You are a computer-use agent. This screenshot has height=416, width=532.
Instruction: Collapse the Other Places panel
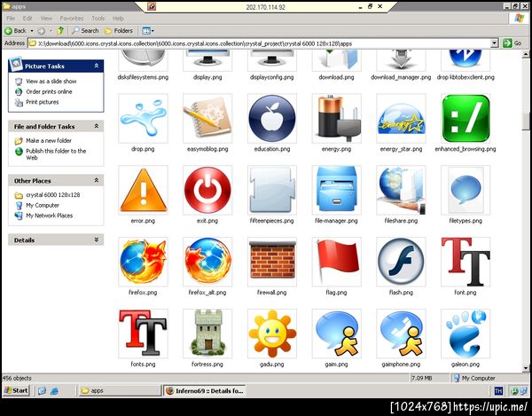pyautogui.click(x=97, y=181)
